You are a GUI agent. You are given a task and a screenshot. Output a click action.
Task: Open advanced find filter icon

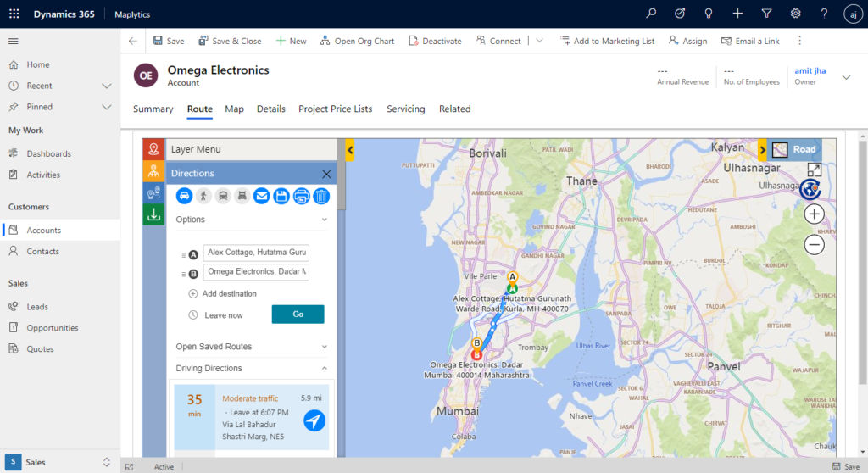[x=766, y=14]
